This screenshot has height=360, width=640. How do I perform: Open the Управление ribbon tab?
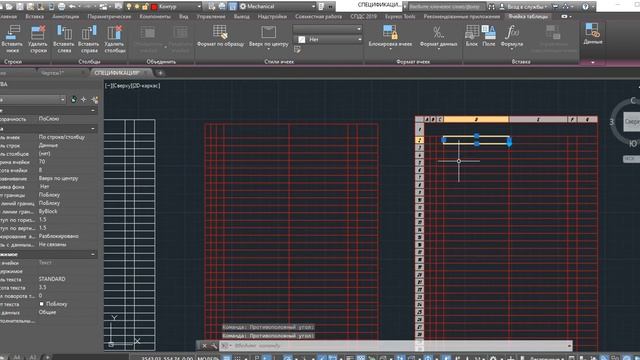click(x=211, y=17)
